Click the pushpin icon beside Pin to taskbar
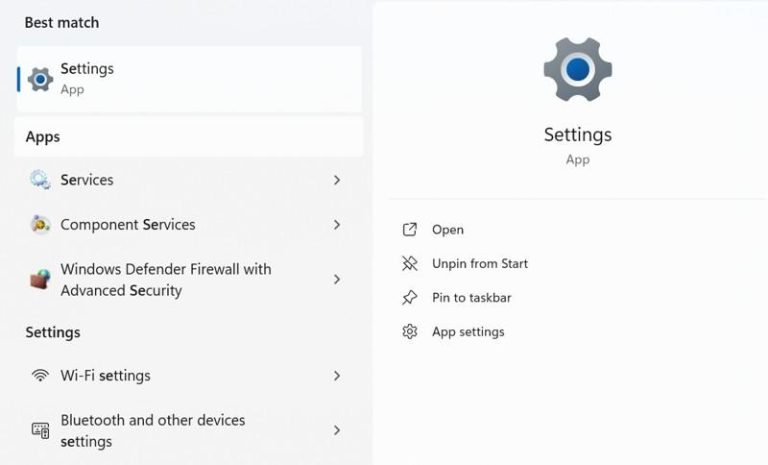The height and width of the screenshot is (465, 768). pos(409,298)
